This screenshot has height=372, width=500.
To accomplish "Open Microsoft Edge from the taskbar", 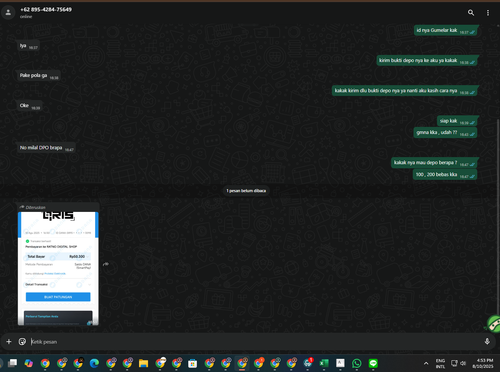I will (94, 363).
